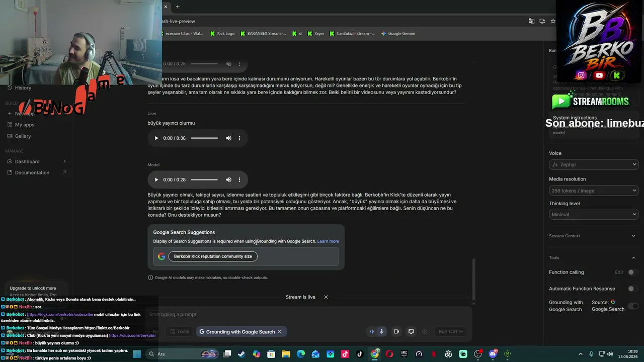Viewport: 644px width, 362px height.
Task: Toggle the Automatic Function Response switch
Action: pos(633,289)
